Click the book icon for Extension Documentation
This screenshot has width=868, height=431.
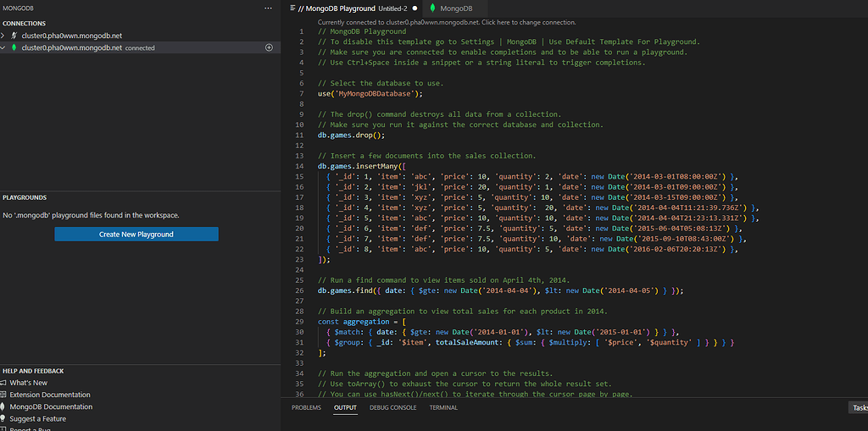pyautogui.click(x=4, y=395)
